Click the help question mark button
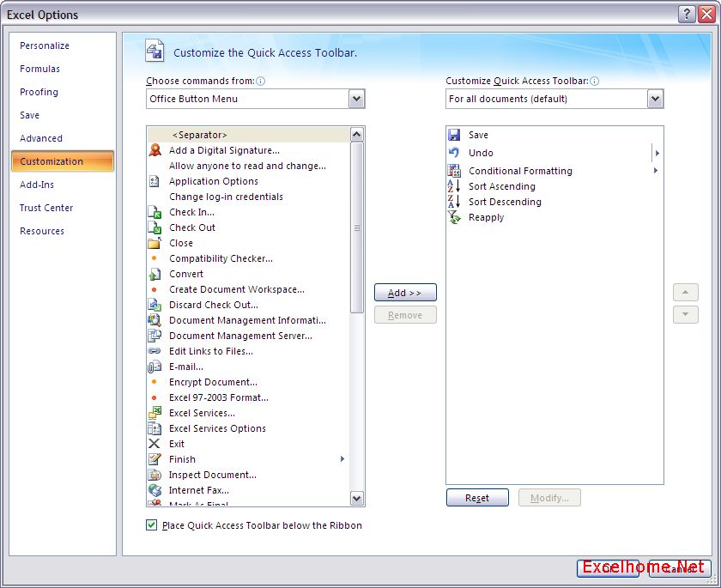This screenshot has width=721, height=588. (x=686, y=15)
